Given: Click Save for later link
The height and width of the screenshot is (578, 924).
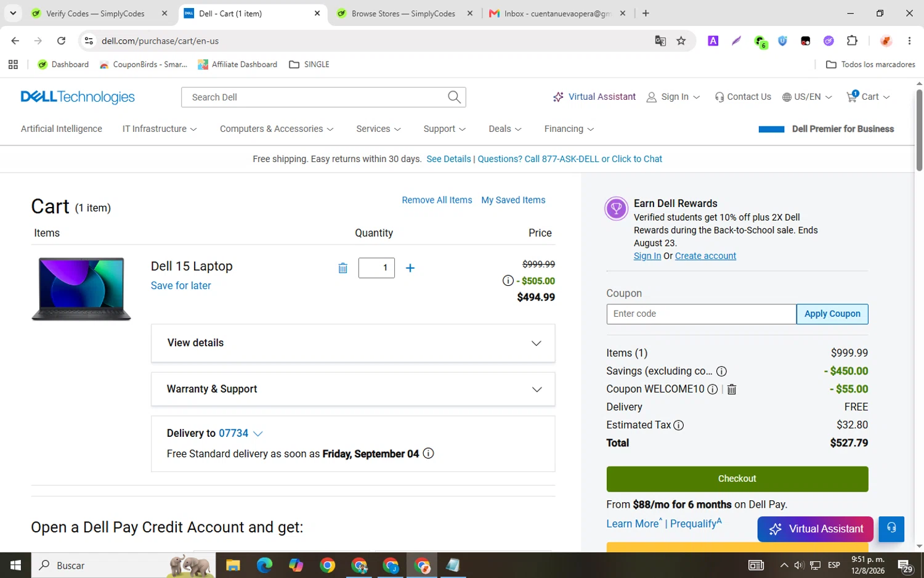Looking at the screenshot, I should 180,286.
